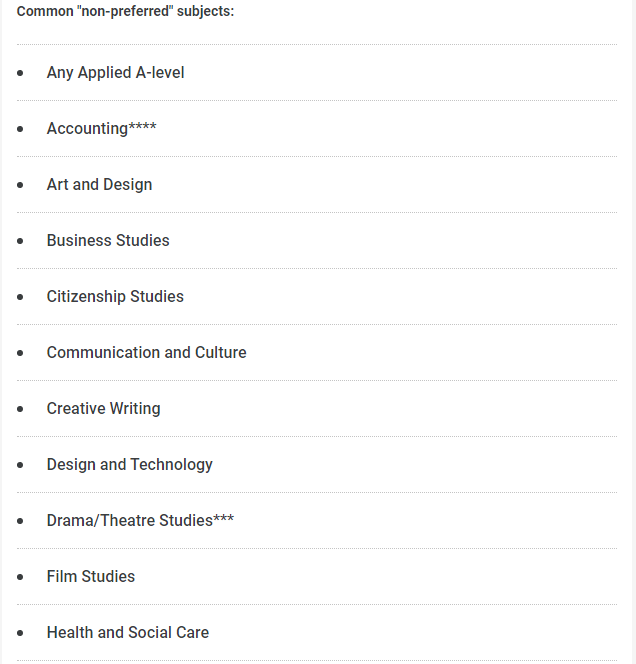Click the bullet beside Art and Design
Viewport: 636px width, 664px height.
20,185
